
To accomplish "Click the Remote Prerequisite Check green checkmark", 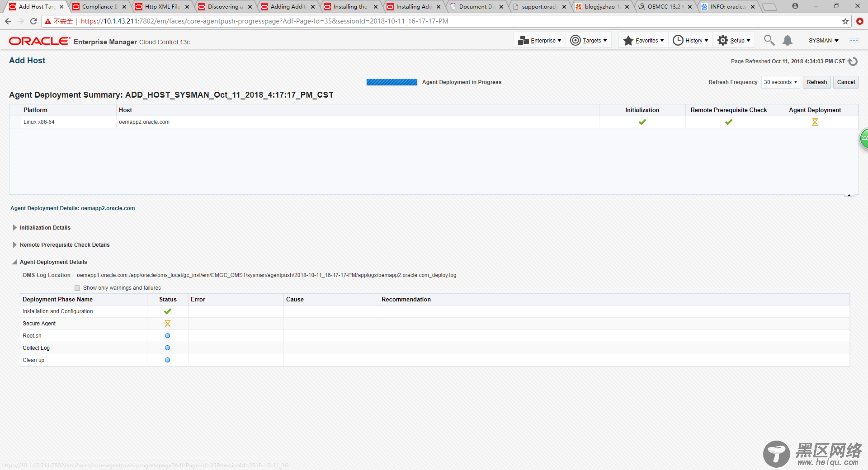I will [728, 122].
